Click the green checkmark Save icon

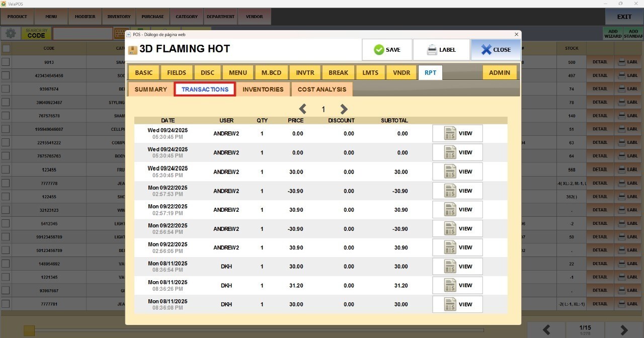click(x=379, y=50)
